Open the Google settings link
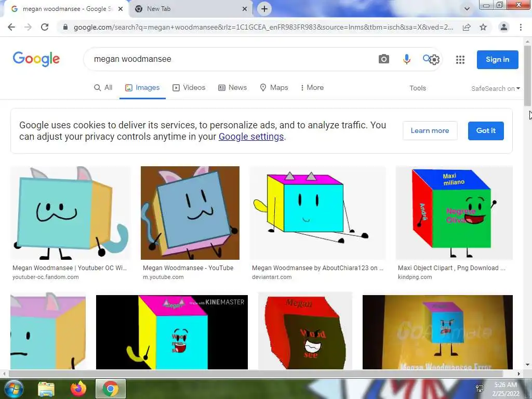Viewport: 532px width, 399px height. (251, 137)
